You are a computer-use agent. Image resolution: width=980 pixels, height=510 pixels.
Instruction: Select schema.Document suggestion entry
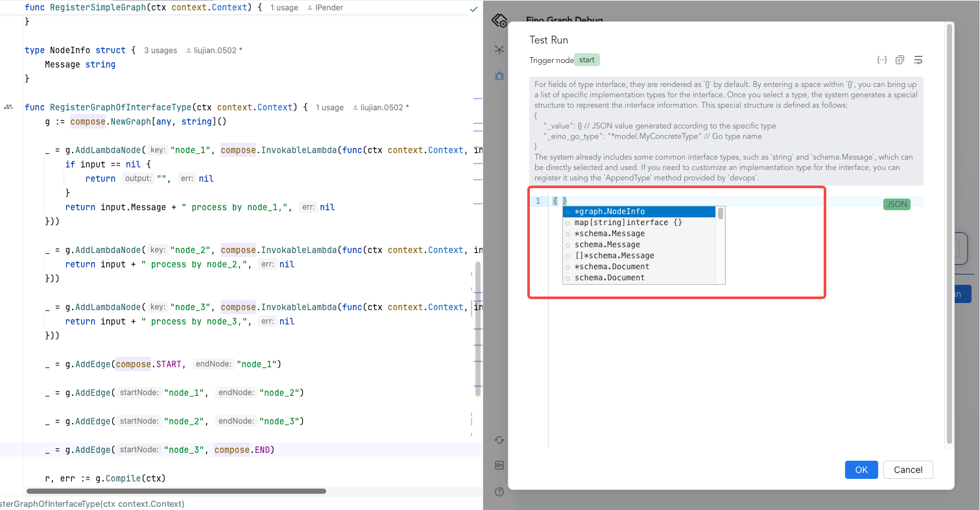pos(609,278)
